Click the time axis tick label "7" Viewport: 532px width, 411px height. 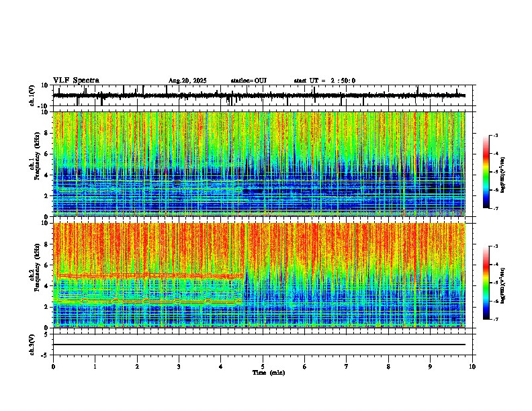(347, 367)
